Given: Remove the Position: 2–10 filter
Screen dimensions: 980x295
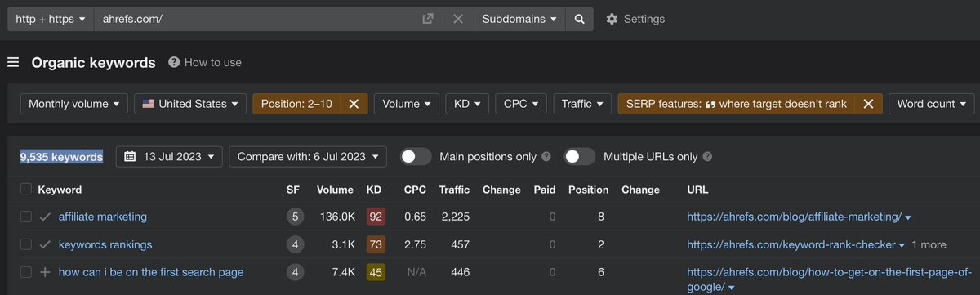Looking at the screenshot, I should coord(354,104).
